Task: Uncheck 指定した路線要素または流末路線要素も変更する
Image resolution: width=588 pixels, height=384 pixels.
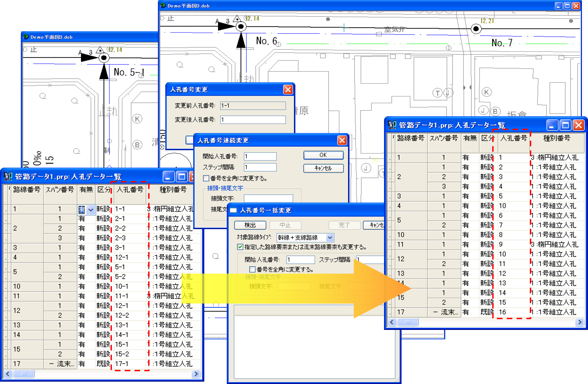Action: click(x=240, y=247)
